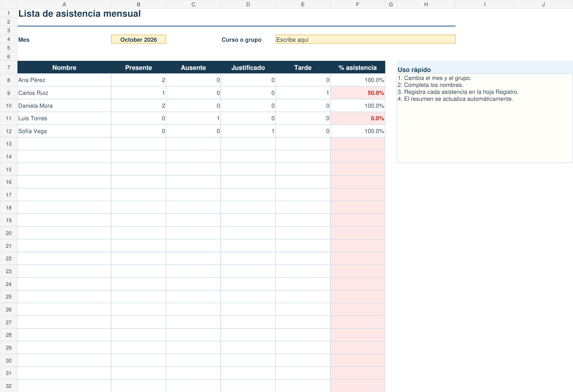The height and width of the screenshot is (392, 573).
Task: Select row 32 header
Action: pos(9,386)
